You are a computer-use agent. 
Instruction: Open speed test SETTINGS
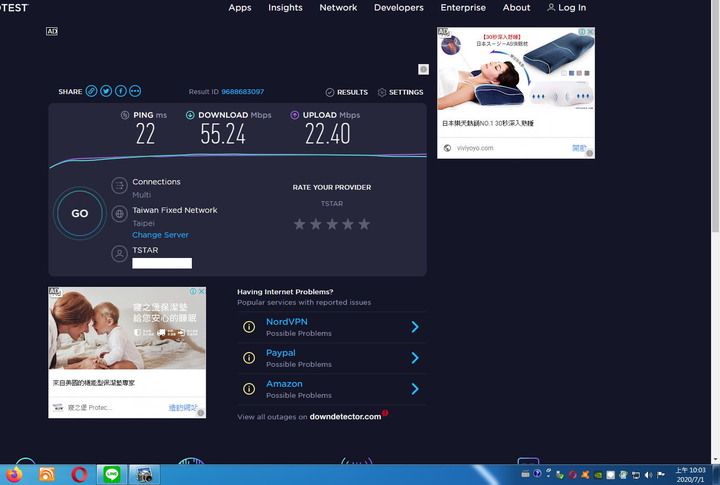pos(400,92)
